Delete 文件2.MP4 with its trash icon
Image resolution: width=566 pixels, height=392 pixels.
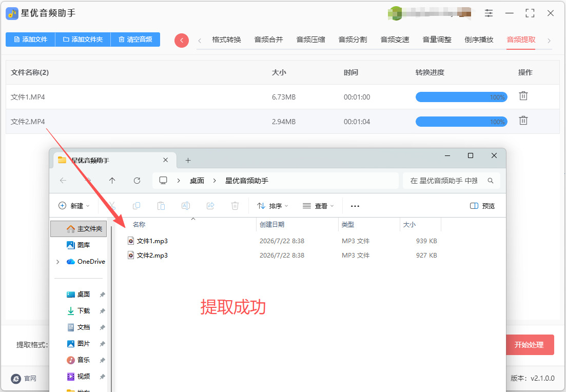pyautogui.click(x=523, y=121)
